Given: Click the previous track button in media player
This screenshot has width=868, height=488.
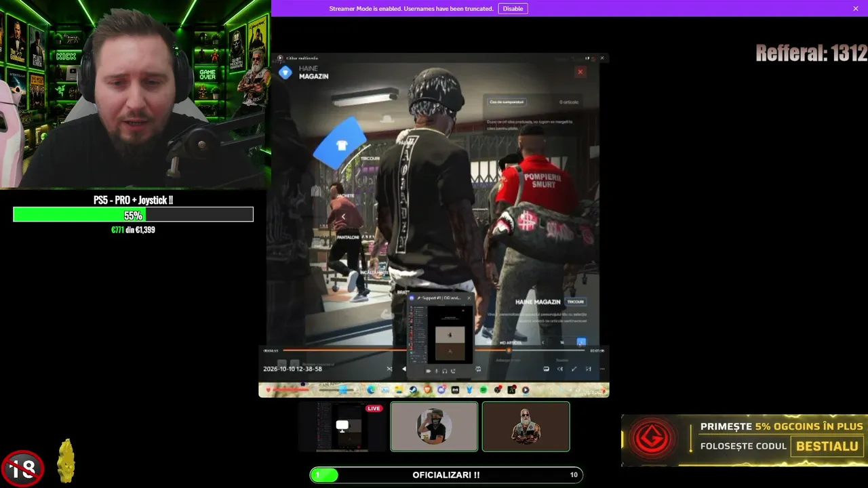Looking at the screenshot, I should point(404,369).
